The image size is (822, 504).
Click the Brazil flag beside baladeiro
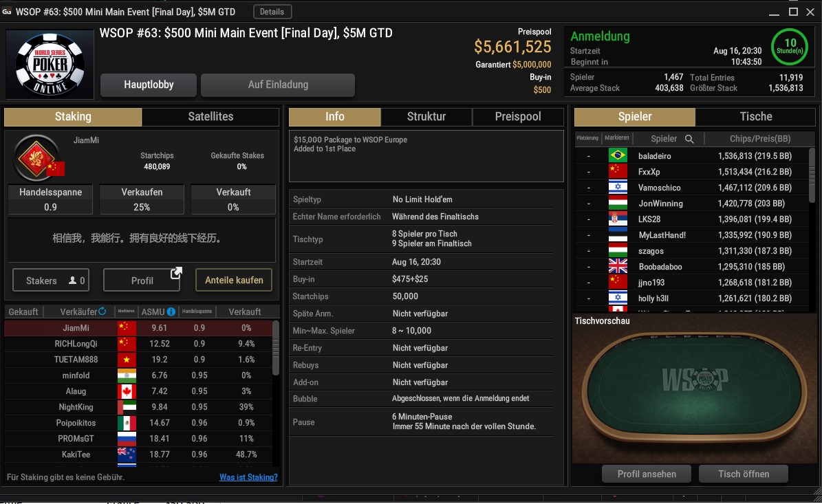point(618,155)
